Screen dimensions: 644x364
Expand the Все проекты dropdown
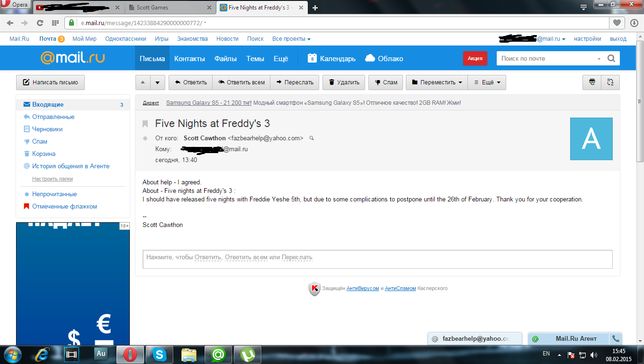coord(291,39)
